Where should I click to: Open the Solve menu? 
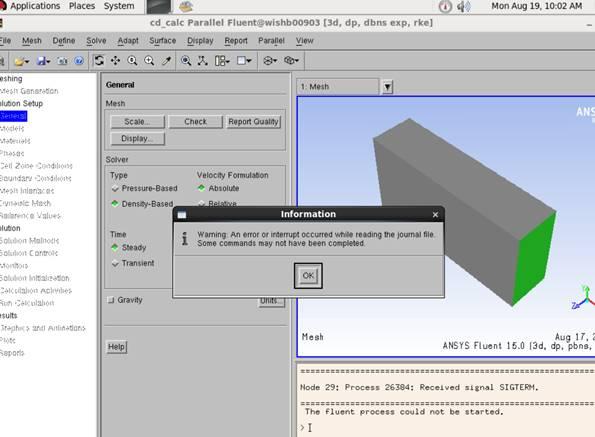(96, 41)
